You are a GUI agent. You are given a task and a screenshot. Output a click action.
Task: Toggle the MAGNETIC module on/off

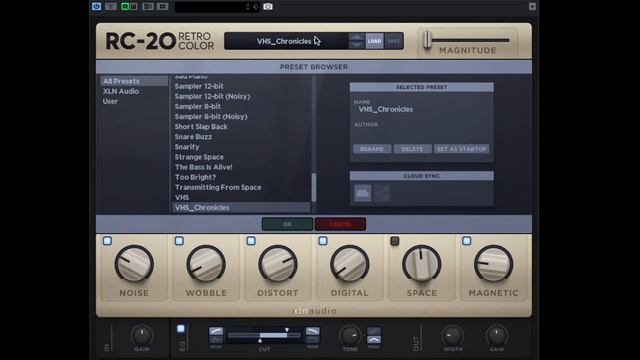[x=467, y=241]
